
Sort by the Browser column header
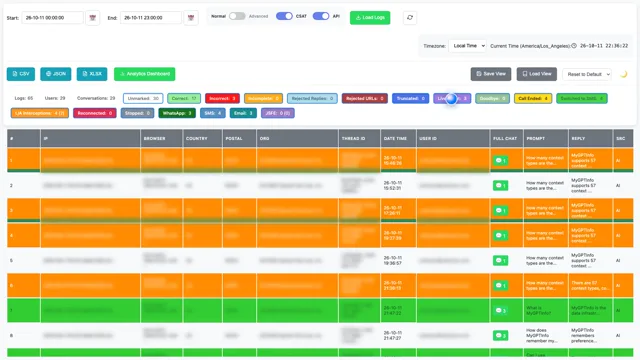pyautogui.click(x=162, y=138)
